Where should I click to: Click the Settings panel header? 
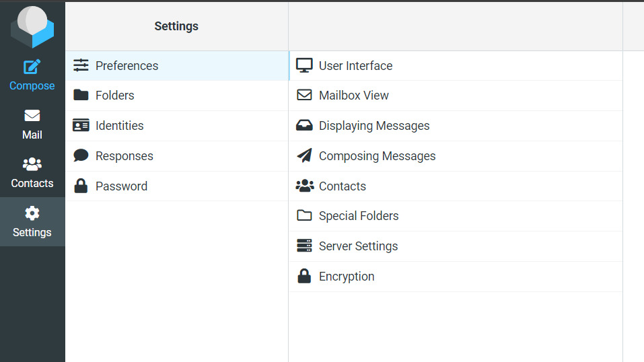(176, 26)
